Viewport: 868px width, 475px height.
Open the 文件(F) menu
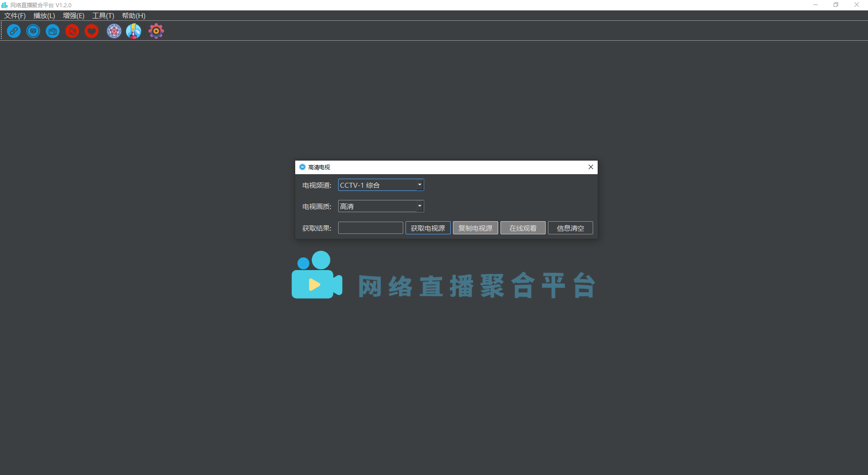click(x=15, y=16)
